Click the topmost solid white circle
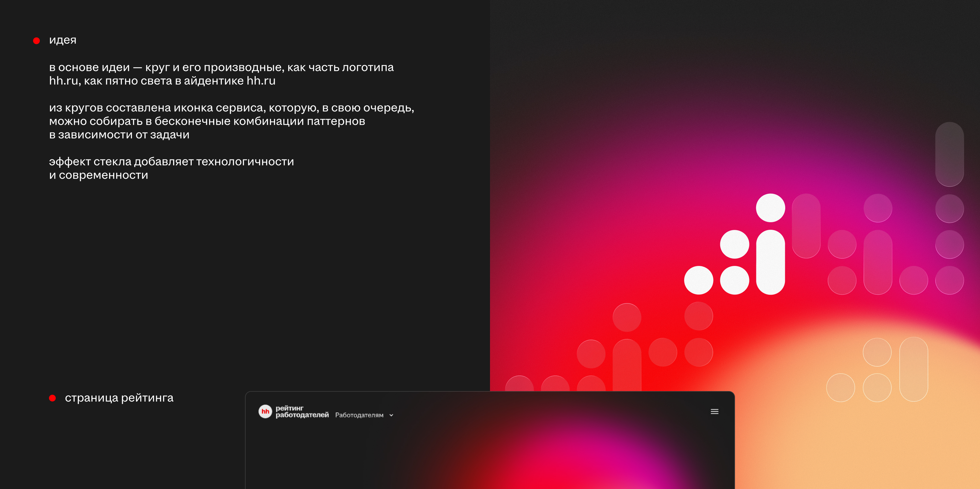Image resolution: width=980 pixels, height=489 pixels. [771, 208]
